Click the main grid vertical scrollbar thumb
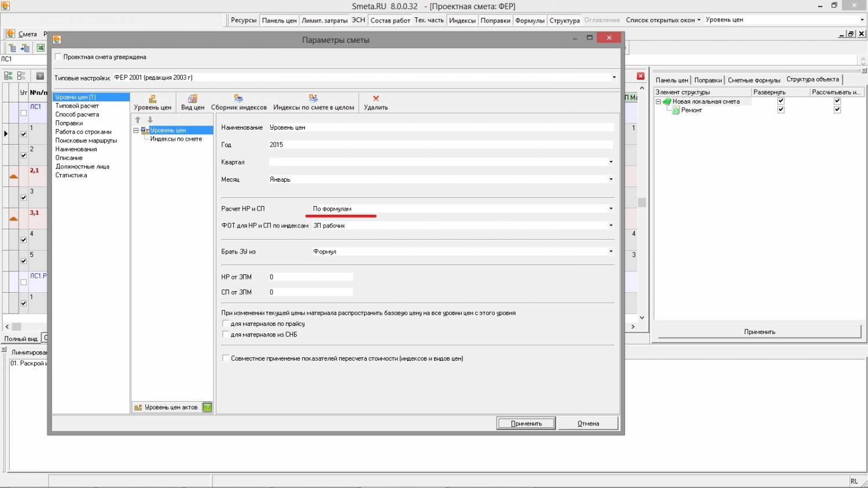 click(642, 203)
